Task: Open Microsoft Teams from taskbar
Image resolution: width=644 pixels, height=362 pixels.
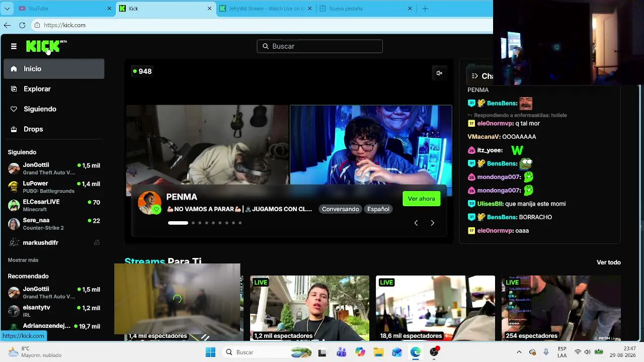Action: coord(342,352)
